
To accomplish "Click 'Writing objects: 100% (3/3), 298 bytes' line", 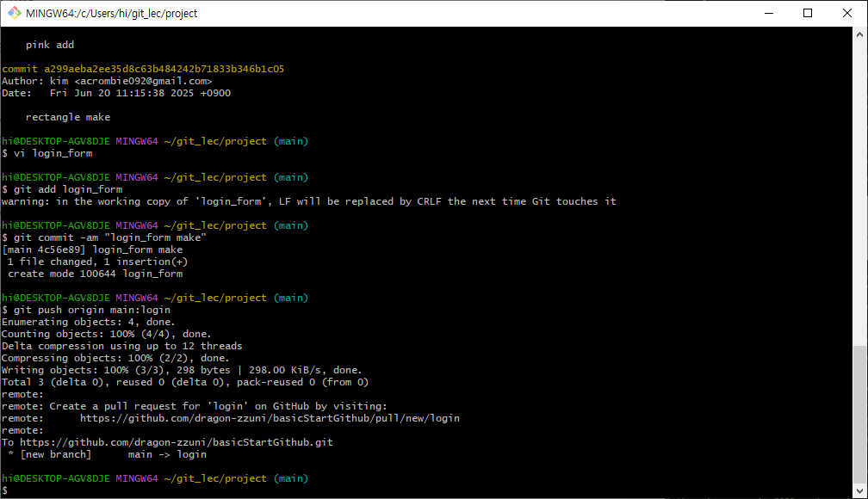I will [182, 370].
